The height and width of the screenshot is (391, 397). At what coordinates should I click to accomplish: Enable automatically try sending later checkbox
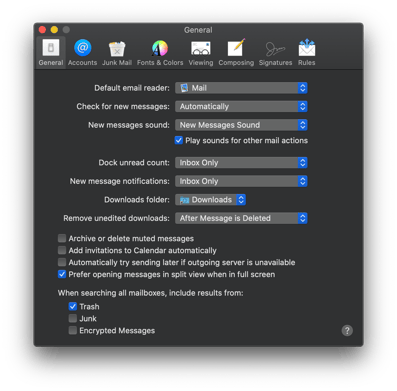click(62, 262)
